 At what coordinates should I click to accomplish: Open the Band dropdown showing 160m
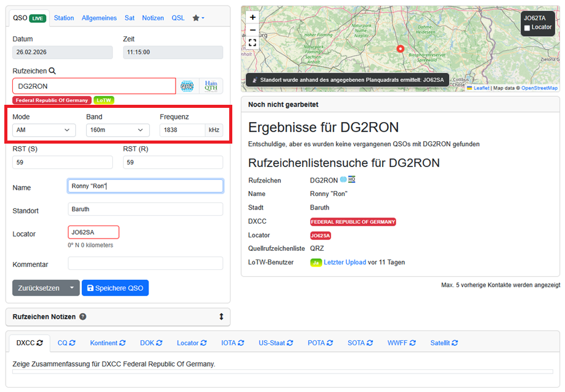(x=118, y=130)
